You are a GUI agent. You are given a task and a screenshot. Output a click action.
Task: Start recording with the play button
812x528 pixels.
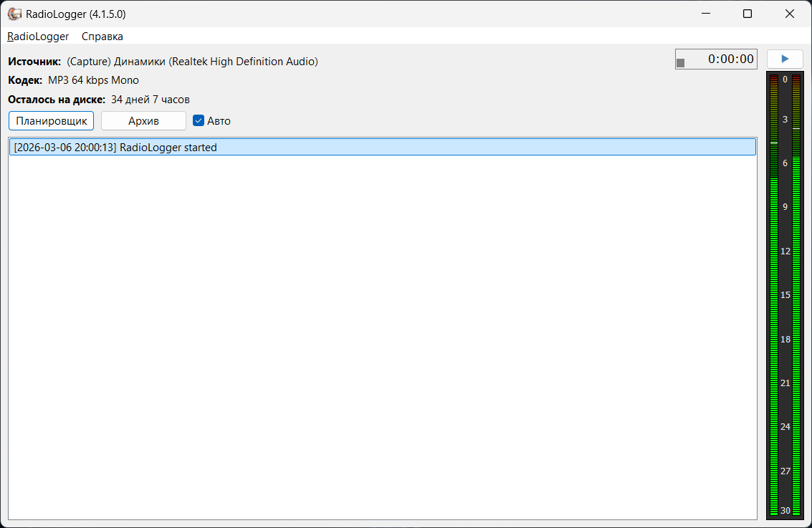[x=785, y=59]
